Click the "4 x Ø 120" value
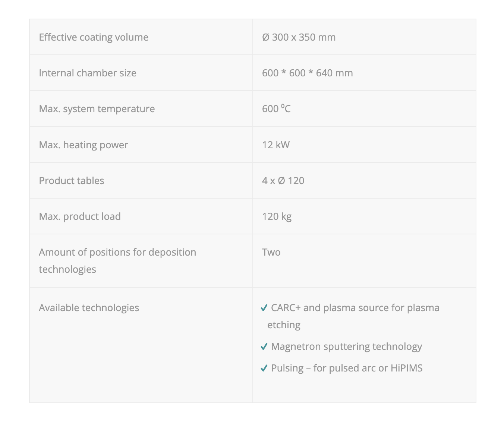This screenshot has height=427, width=504. click(283, 181)
